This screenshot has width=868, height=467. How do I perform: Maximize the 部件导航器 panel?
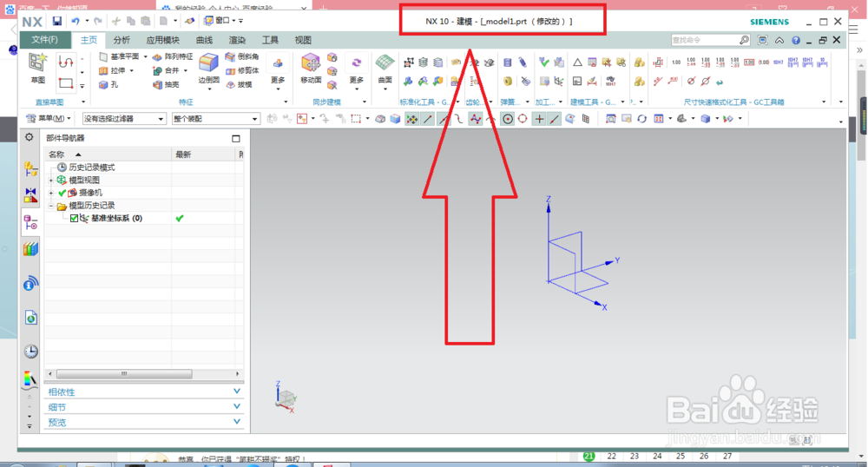click(x=236, y=138)
